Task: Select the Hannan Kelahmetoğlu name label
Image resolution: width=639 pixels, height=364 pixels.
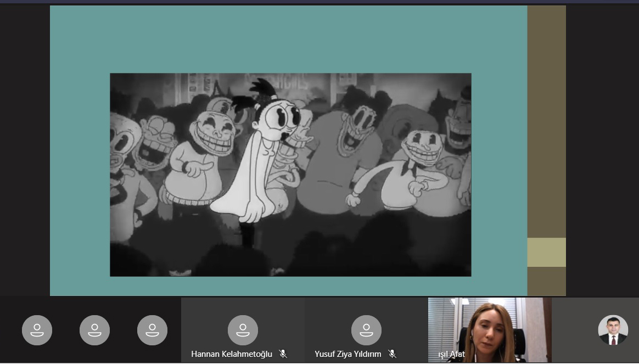Action: tap(231, 354)
